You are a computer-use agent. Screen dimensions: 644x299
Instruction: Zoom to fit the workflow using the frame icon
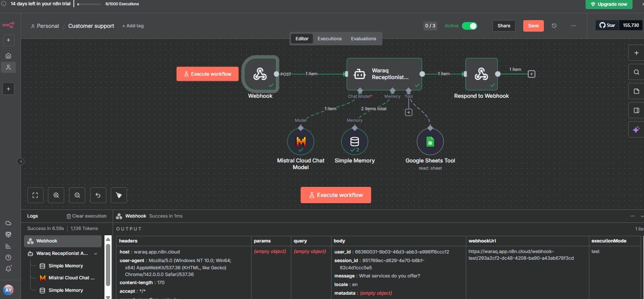pyautogui.click(x=35, y=195)
